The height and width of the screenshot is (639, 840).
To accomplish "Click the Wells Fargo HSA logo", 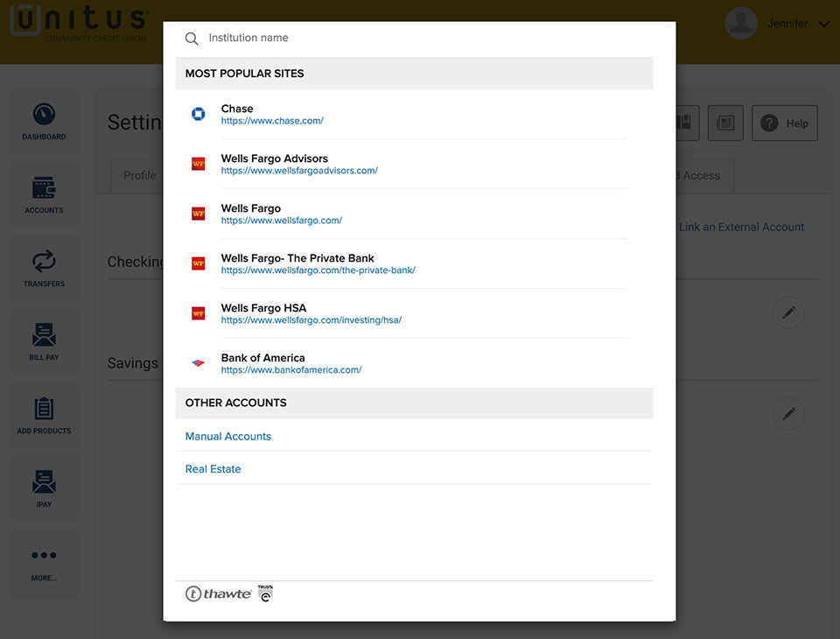I will [x=199, y=313].
